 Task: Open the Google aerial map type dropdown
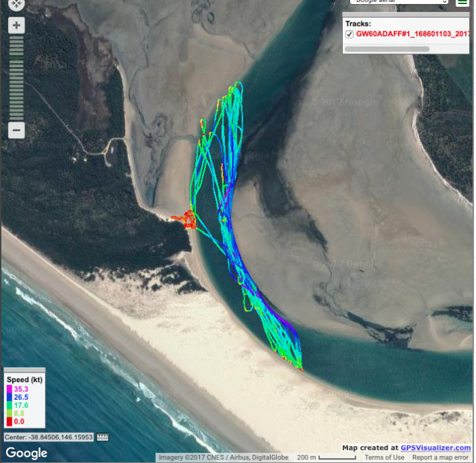(399, 2)
